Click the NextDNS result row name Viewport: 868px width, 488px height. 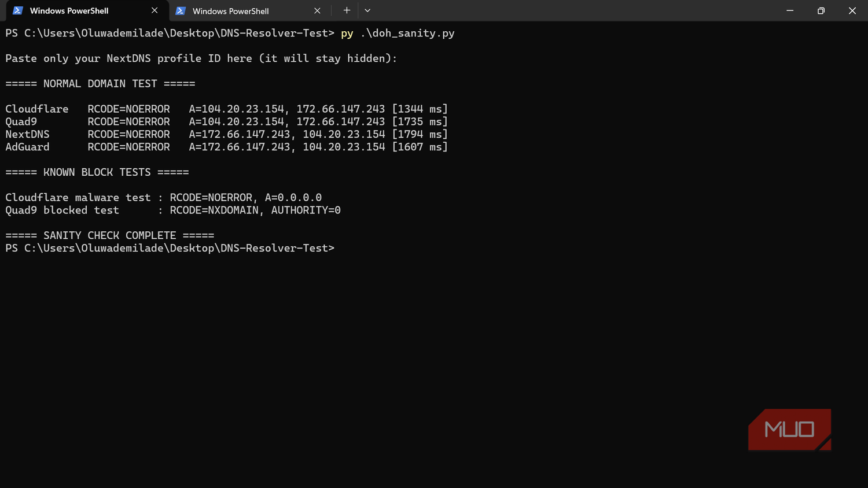(x=27, y=135)
